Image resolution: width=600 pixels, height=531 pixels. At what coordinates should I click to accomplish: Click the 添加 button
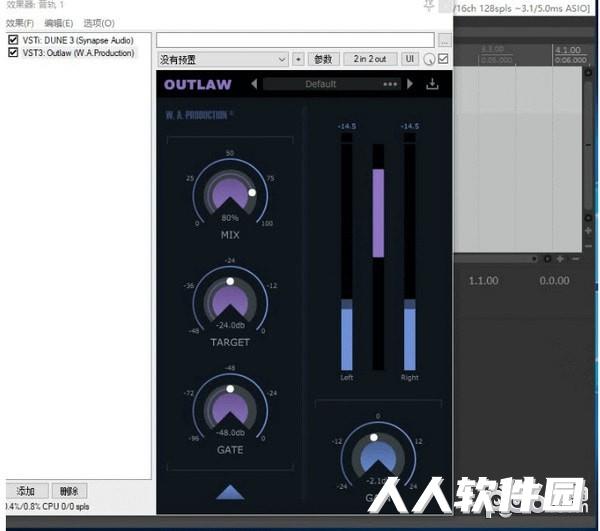tap(26, 491)
